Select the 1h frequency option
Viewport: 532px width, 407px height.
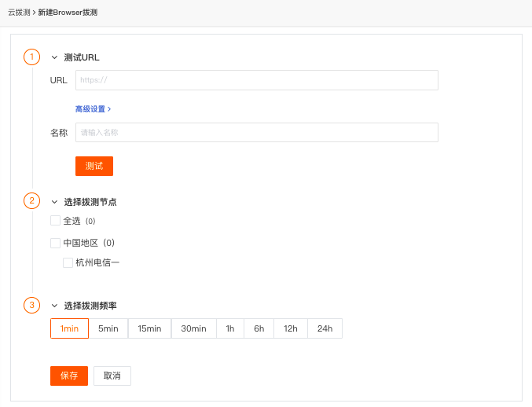(230, 328)
